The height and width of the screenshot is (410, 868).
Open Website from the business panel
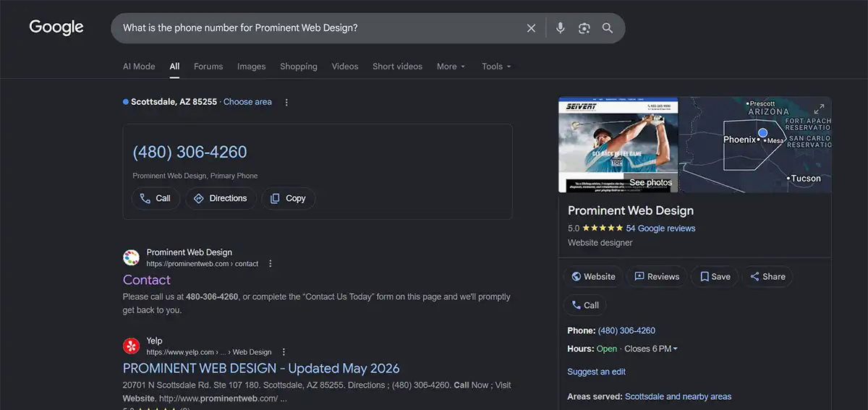coord(593,276)
